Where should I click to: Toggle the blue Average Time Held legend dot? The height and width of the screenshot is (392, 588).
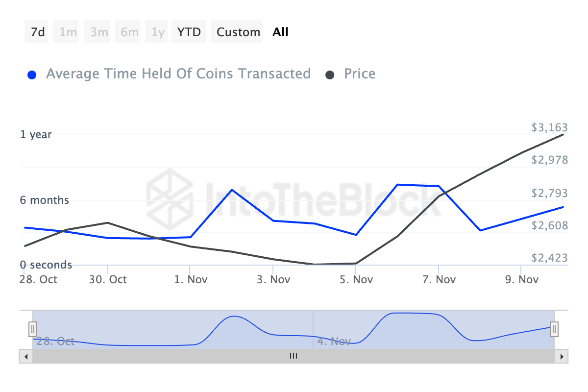pos(32,75)
